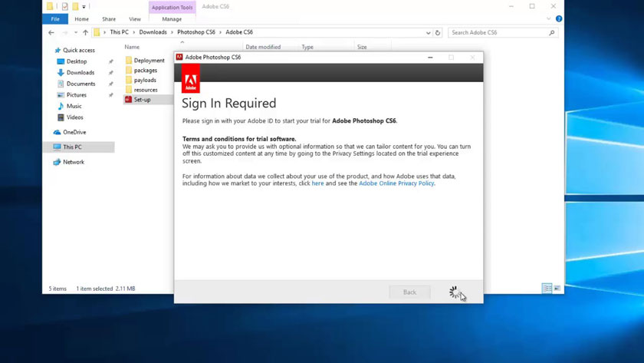This screenshot has height=363, width=644.
Task: Click Downloads in the address breadcrumb
Action: [x=153, y=32]
